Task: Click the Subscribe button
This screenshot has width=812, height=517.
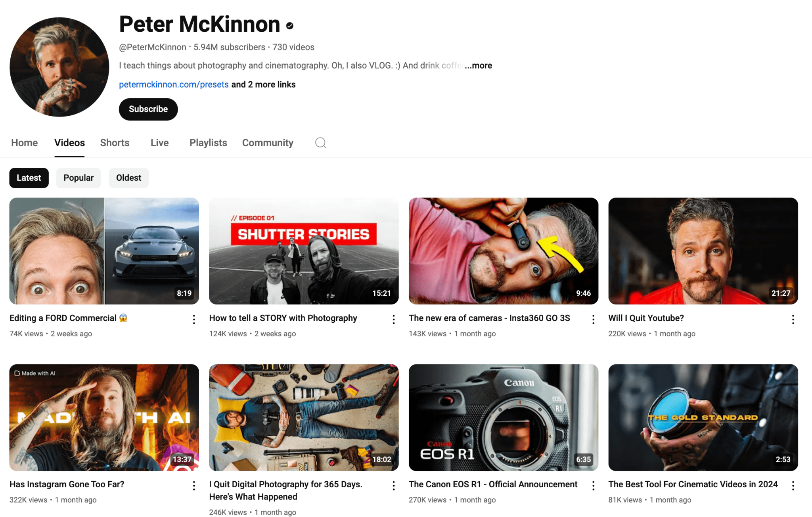Action: click(x=148, y=109)
